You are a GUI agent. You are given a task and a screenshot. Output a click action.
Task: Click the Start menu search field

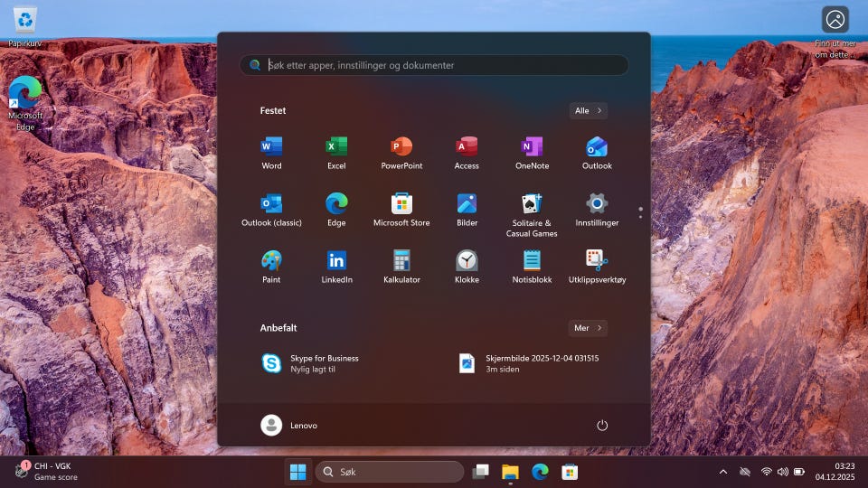[434, 65]
